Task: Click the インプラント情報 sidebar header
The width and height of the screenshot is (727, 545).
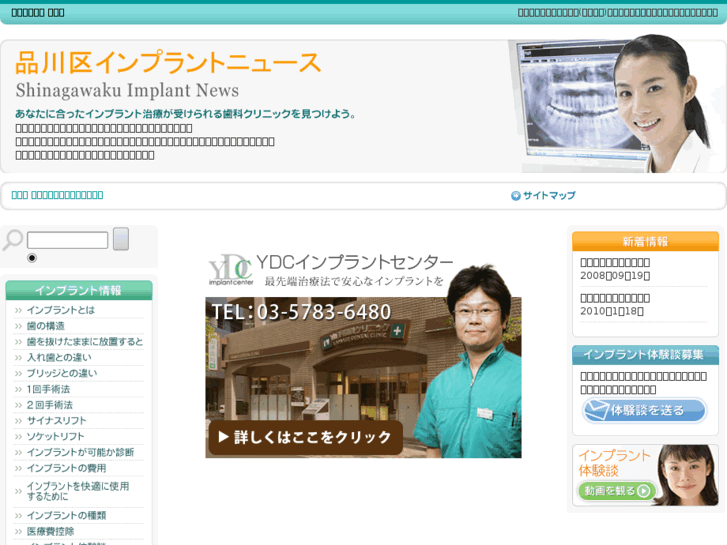Action: [79, 290]
